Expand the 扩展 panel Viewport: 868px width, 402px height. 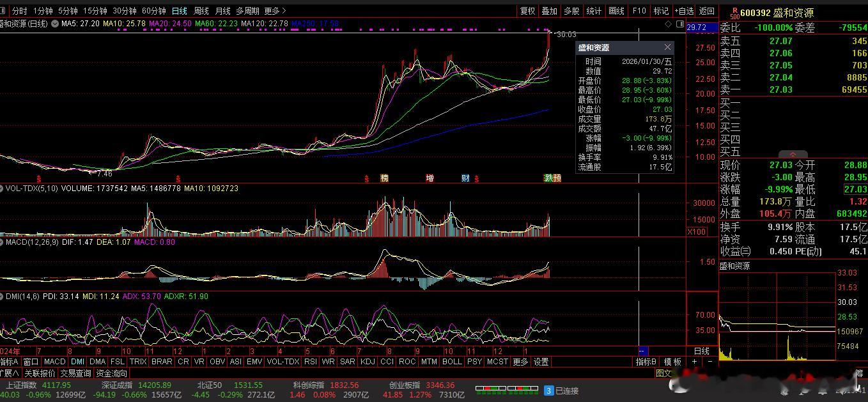point(10,373)
